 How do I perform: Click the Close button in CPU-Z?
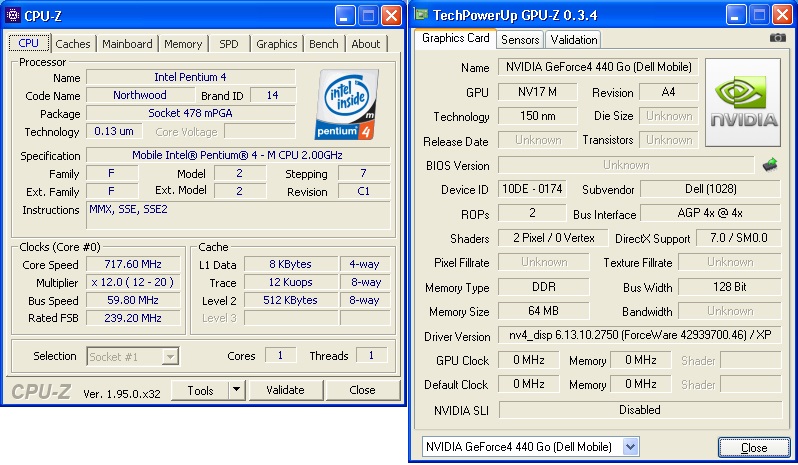click(x=362, y=390)
